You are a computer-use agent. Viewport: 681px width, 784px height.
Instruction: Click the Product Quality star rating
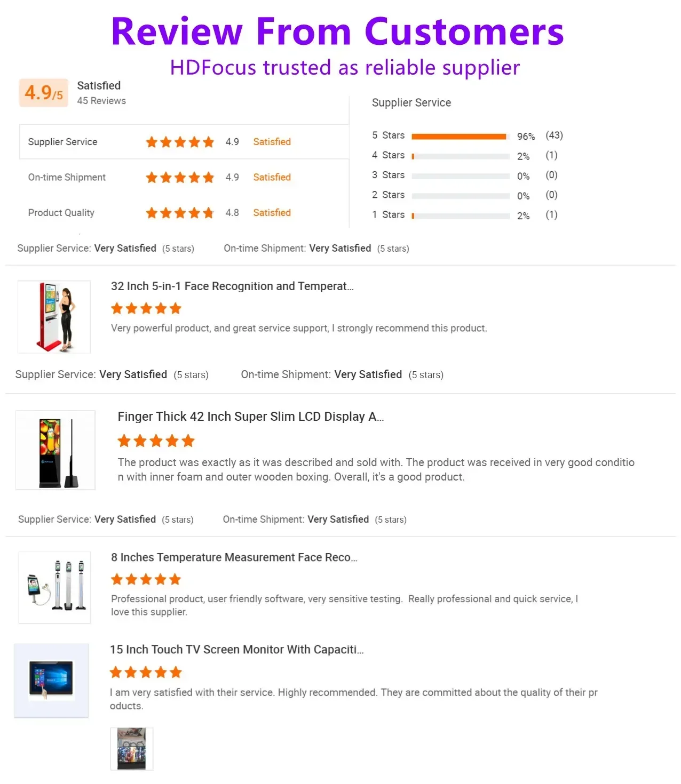pos(180,213)
